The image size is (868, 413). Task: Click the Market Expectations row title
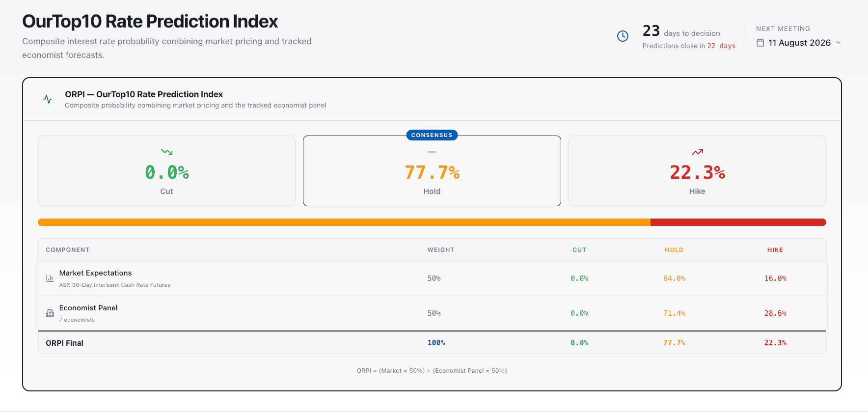coord(95,273)
